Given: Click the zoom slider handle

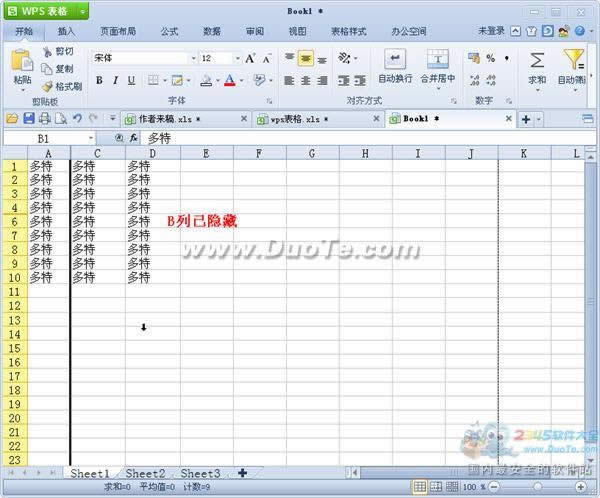Looking at the screenshot, I should tap(538, 487).
